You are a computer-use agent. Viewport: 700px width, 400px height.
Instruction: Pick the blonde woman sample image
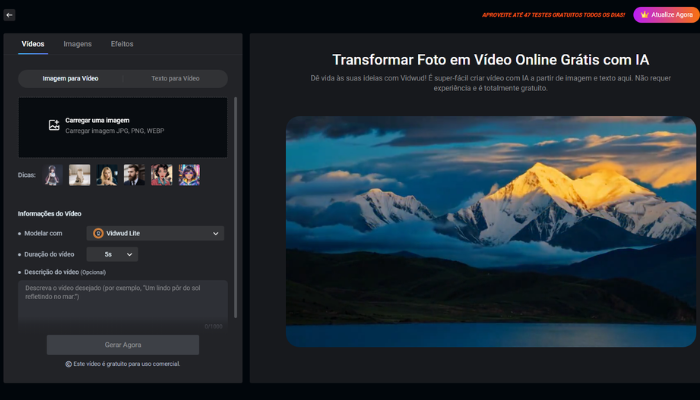click(107, 175)
